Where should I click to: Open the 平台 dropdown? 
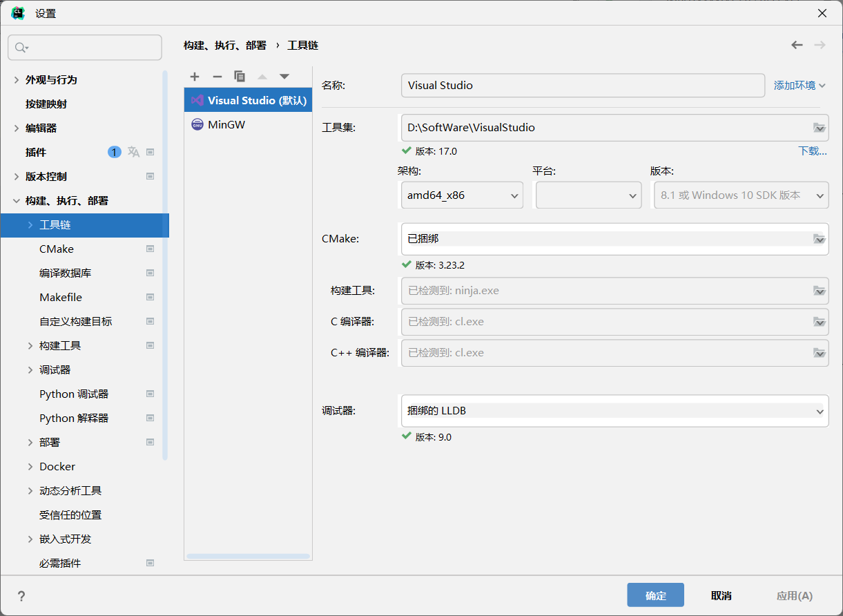click(x=589, y=195)
